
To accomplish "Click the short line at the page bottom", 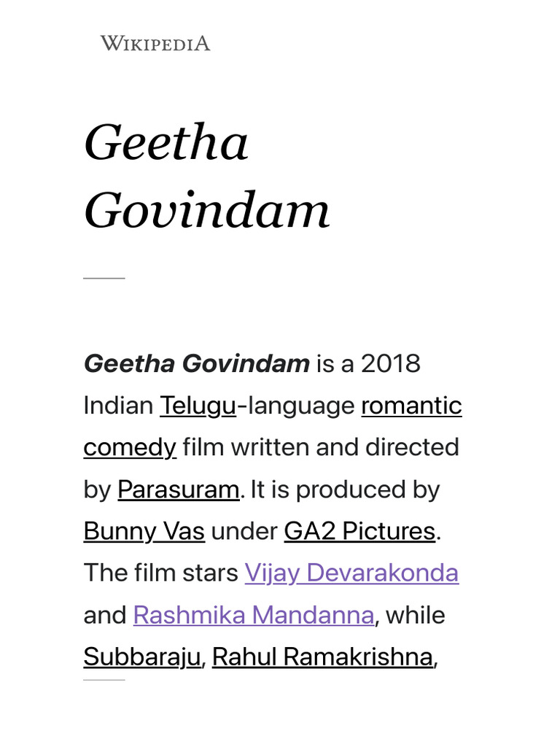I will [x=104, y=680].
